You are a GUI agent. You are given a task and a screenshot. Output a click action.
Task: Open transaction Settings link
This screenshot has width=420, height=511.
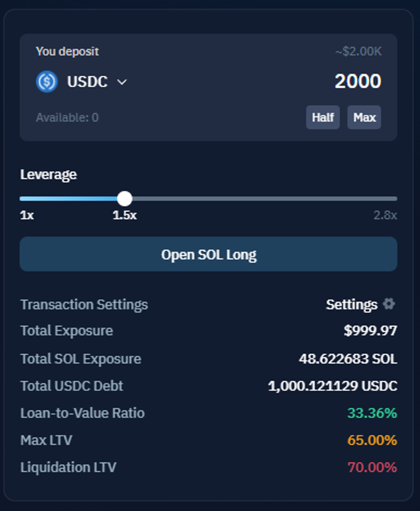pos(352,304)
